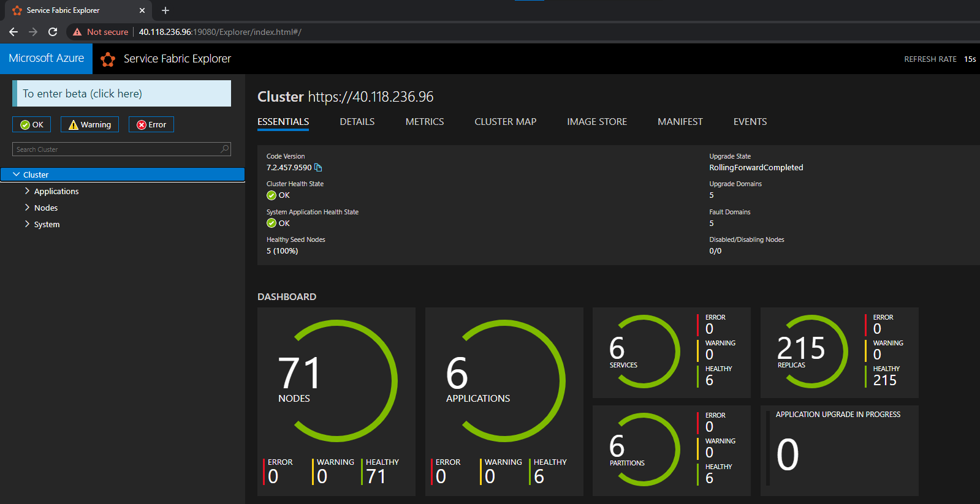Click the green OK check icon under Cluster Health State
980x504 pixels.
272,195
